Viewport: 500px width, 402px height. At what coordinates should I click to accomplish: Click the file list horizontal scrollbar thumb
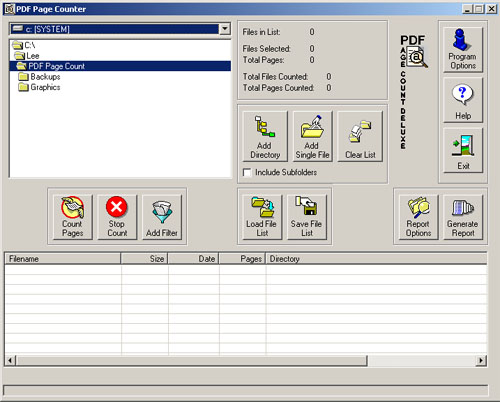pos(192,360)
